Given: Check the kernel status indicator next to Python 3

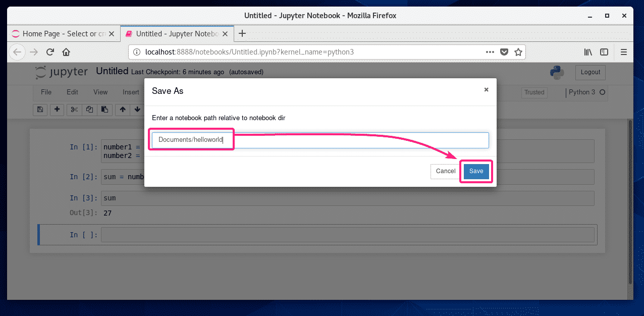Looking at the screenshot, I should coord(602,93).
